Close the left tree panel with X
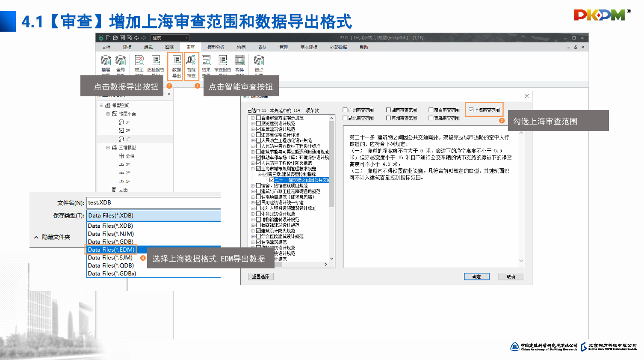The image size is (644, 360). (x=169, y=94)
